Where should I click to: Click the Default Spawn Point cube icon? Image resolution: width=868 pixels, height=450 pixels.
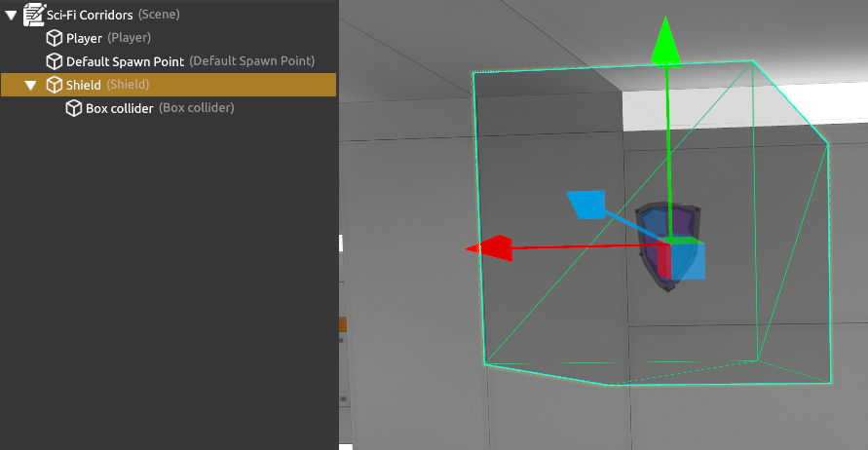(x=55, y=61)
